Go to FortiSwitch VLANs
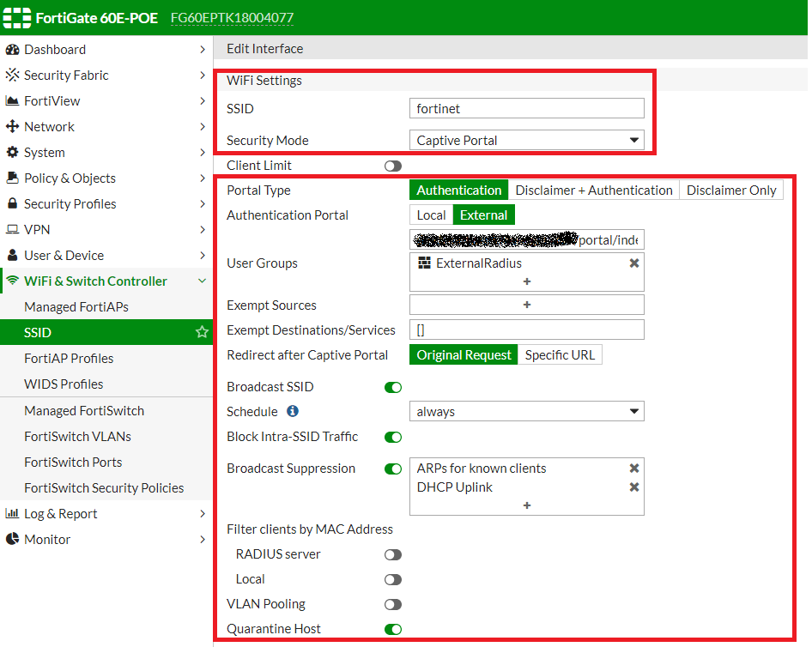Viewport: 812px width, 647px height. tap(77, 437)
